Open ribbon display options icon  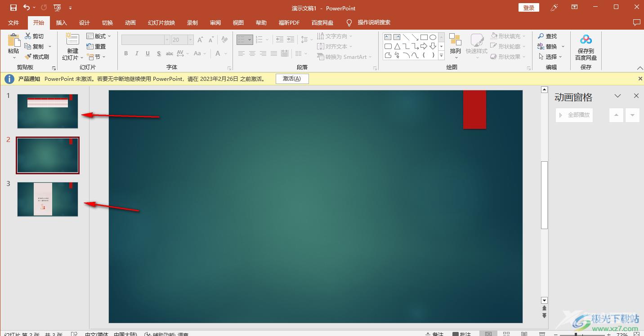574,7
